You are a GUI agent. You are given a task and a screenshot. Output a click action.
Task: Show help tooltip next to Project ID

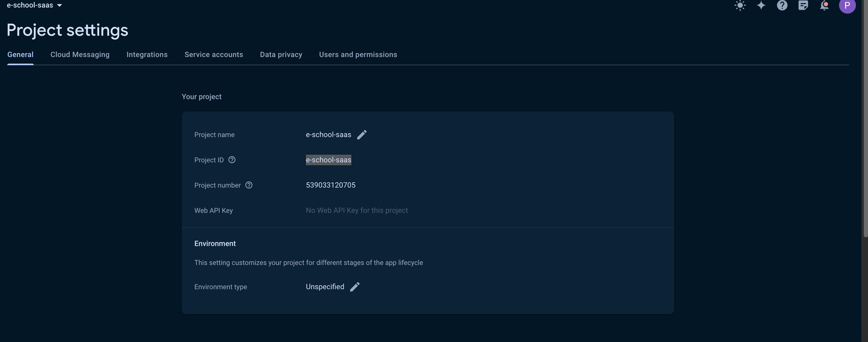(x=232, y=160)
